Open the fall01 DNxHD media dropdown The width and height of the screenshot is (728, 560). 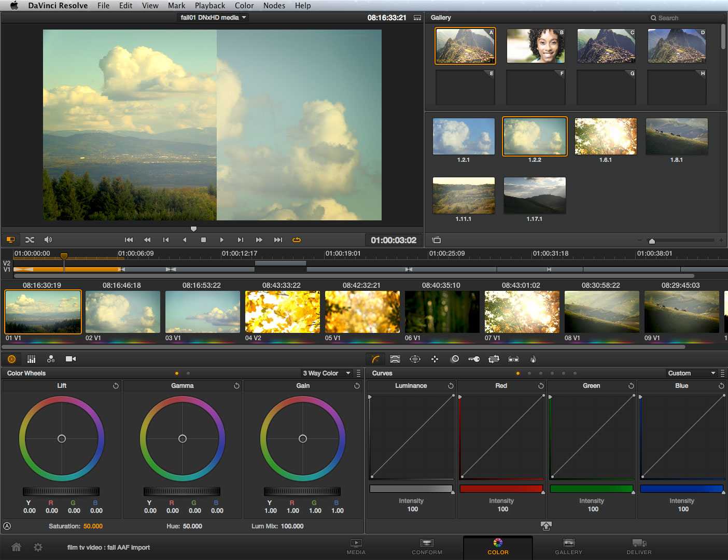(x=213, y=17)
